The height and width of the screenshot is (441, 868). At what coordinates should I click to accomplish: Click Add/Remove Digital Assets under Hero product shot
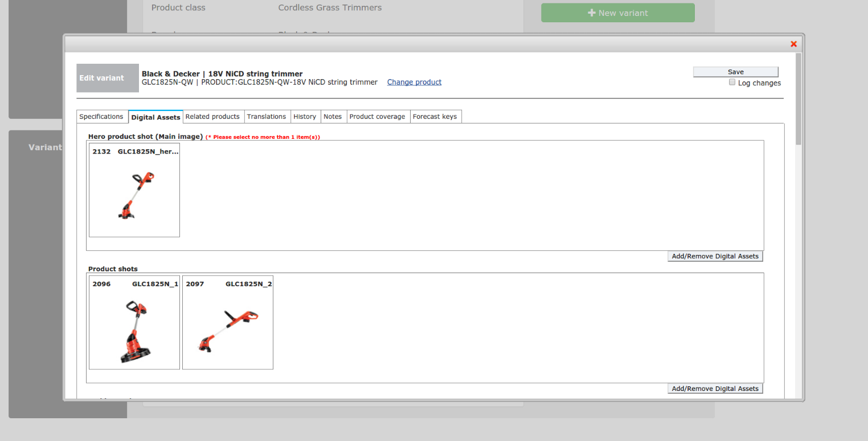point(715,256)
